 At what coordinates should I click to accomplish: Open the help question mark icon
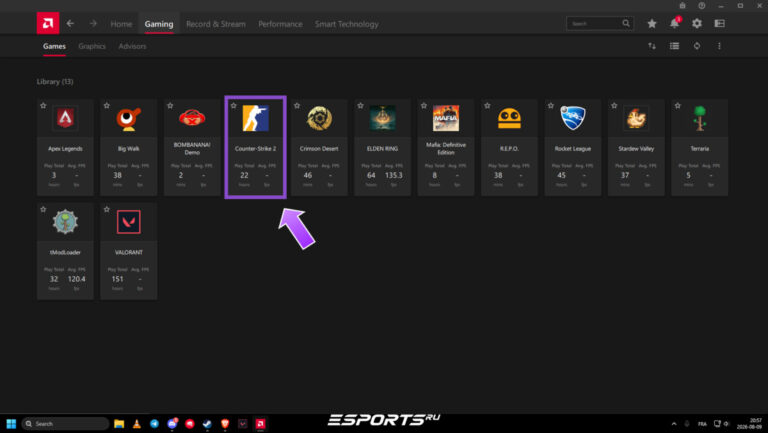coord(702,5)
